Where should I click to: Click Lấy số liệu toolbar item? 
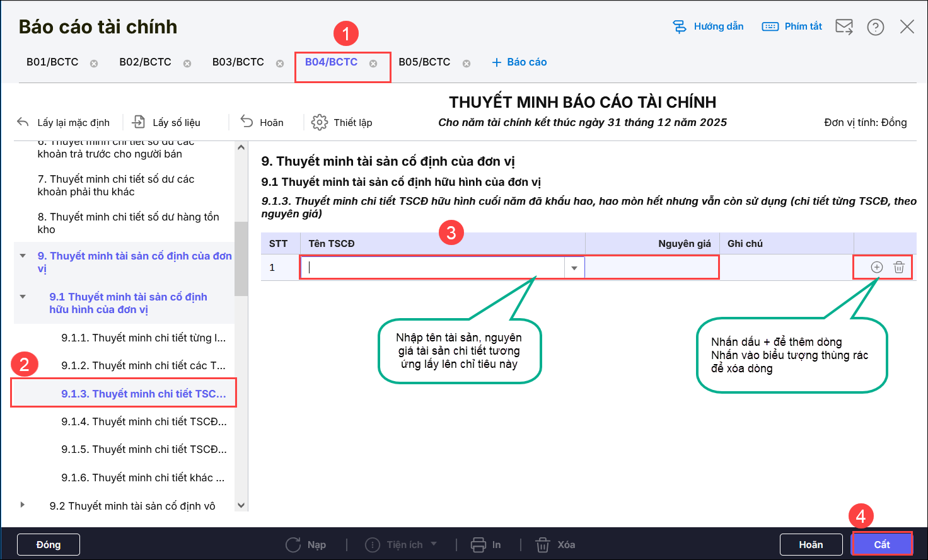(166, 122)
